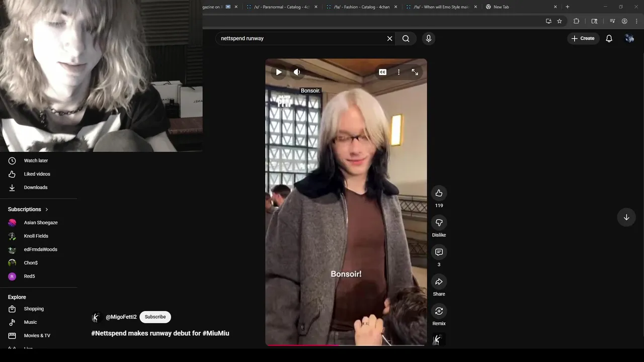Click the Watch later clock icon

click(x=12, y=160)
